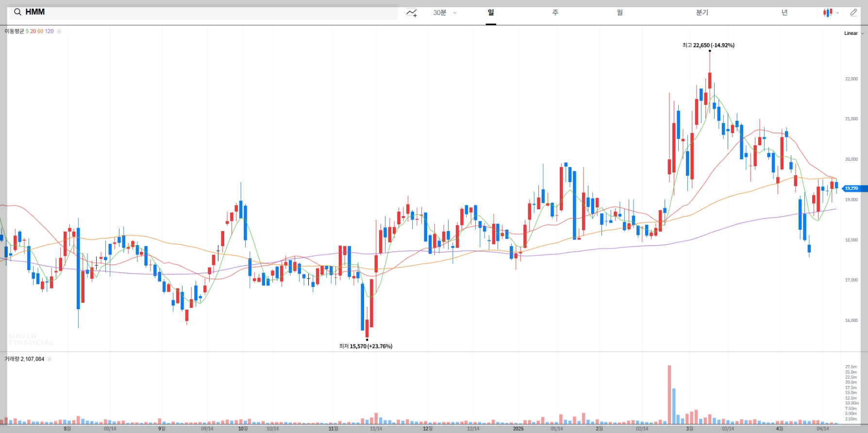868x433 pixels.
Task: Click the 27.5m volume axis label
Action: coord(851,367)
